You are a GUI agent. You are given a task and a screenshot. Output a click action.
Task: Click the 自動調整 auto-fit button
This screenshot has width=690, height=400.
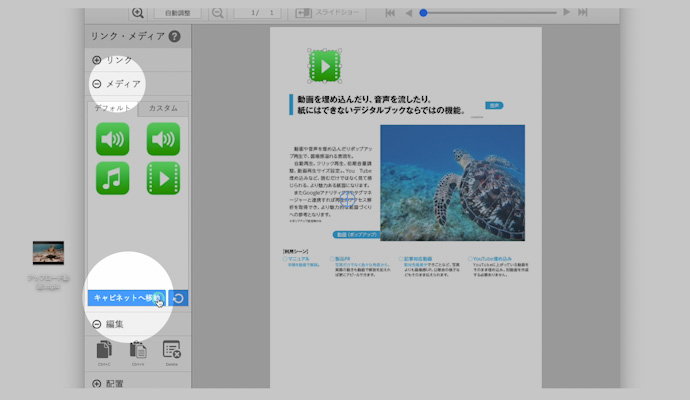coord(177,13)
